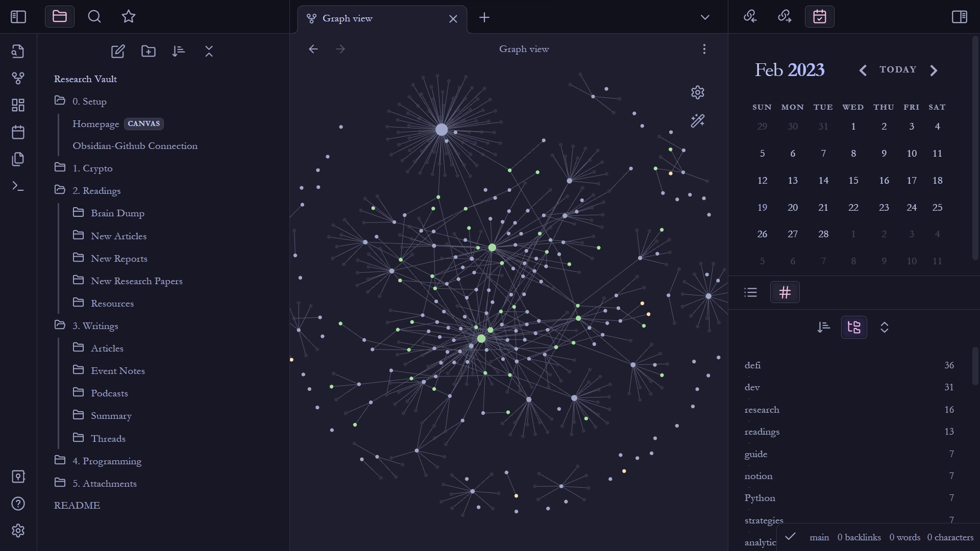The width and height of the screenshot is (980, 551).
Task: Switch to the tags pane tab
Action: tap(785, 292)
